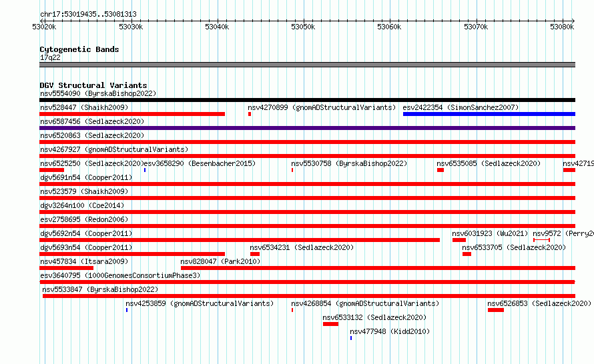Open esv2422354 (SimonSanchez2007) label
Screen dimensions: 594x364
461,107
